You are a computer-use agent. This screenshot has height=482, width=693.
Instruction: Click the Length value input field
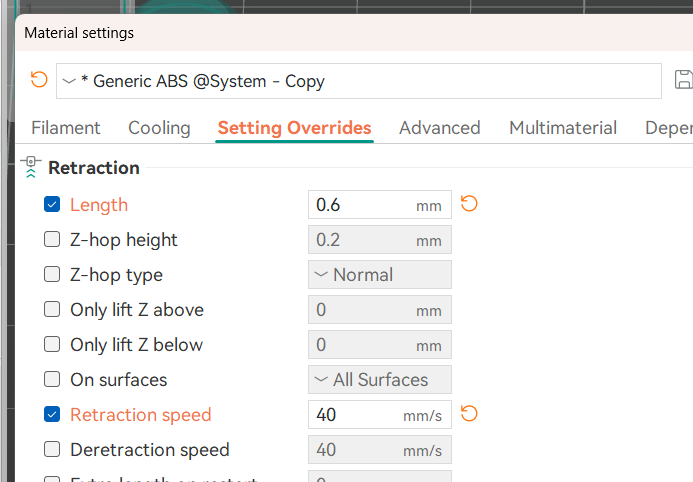click(x=362, y=205)
